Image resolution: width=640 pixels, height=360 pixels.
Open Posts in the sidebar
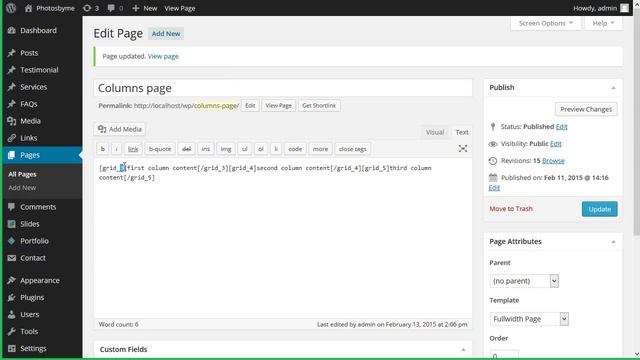(x=29, y=53)
